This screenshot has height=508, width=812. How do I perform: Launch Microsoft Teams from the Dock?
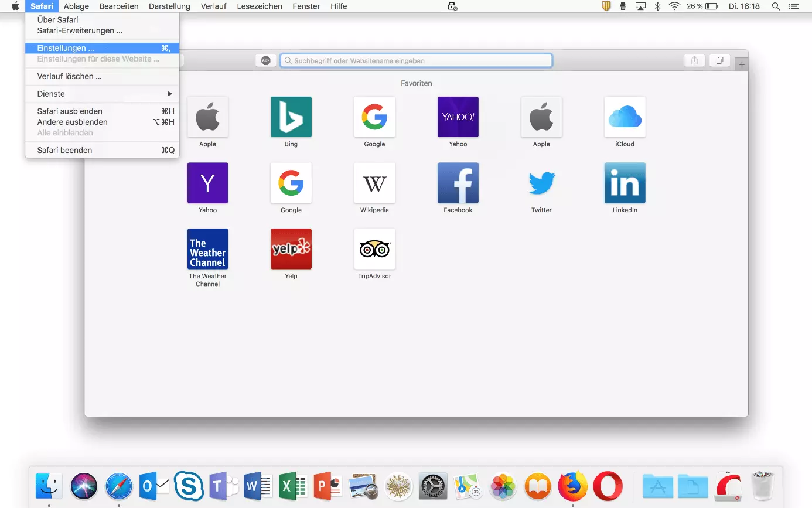[x=223, y=486]
